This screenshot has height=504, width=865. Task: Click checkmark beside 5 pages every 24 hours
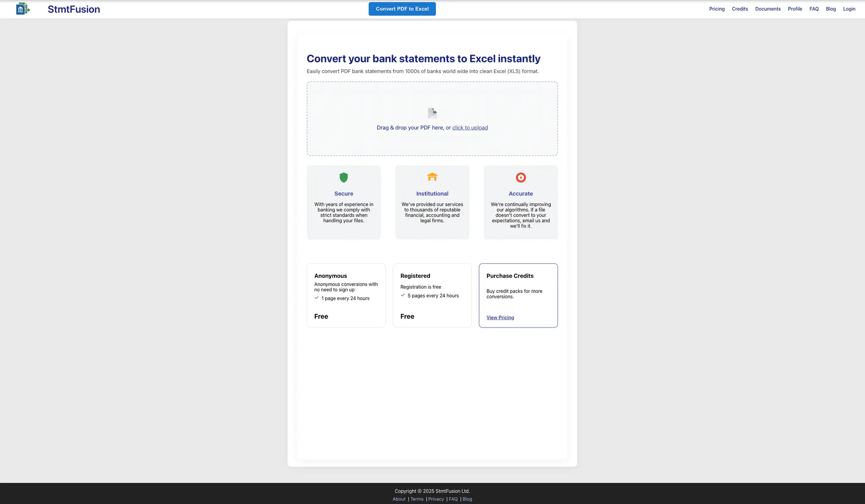pyautogui.click(x=403, y=295)
